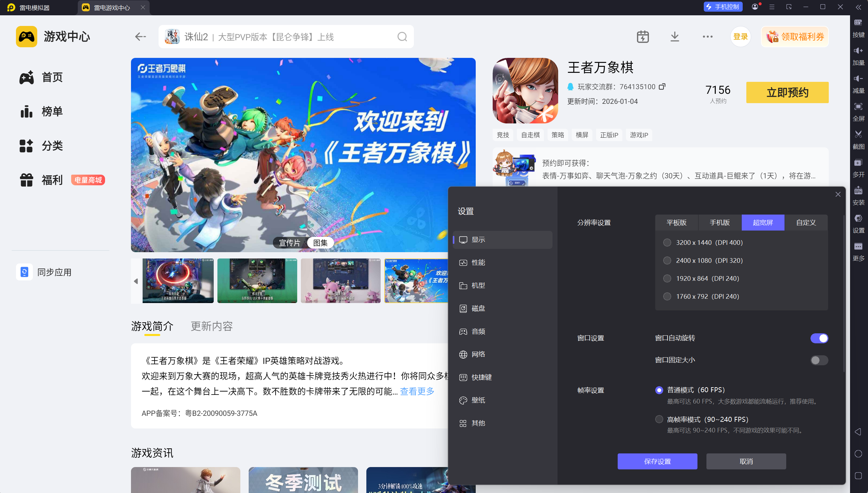This screenshot has height=493, width=868.
Task: Open the multi-instance (多开) tool
Action: click(858, 163)
